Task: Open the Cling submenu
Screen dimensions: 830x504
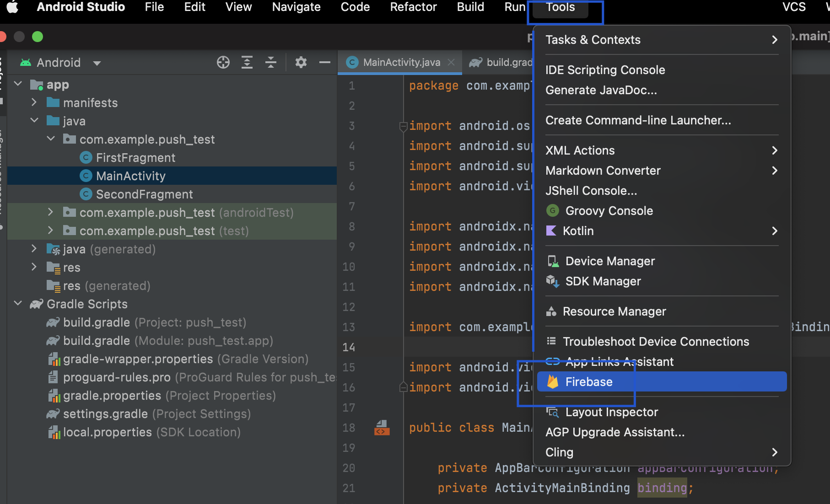Action: click(x=662, y=452)
